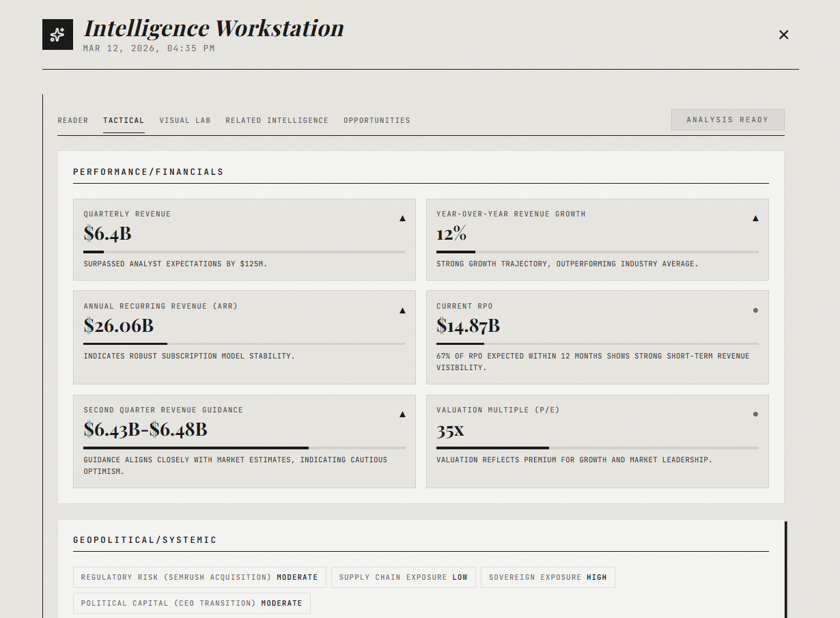Viewport: 840px width, 618px height.
Task: Toggle the Regulatory Risk MODERATE badge
Action: tap(199, 577)
